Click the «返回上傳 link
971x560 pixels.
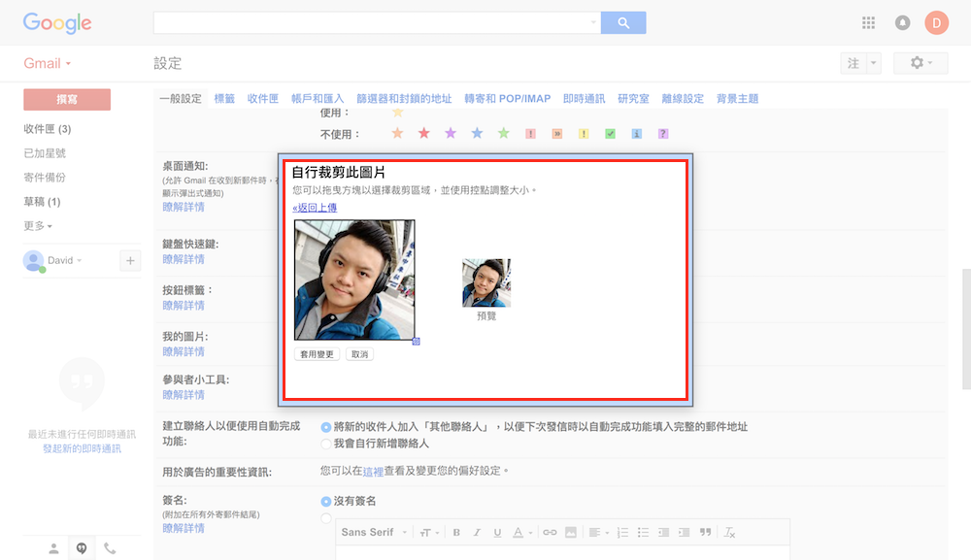[x=315, y=208]
